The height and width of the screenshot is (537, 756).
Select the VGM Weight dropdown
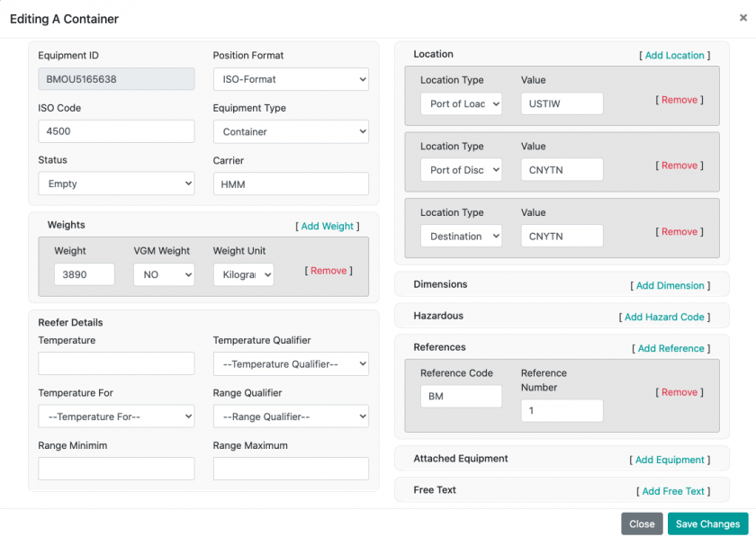[164, 274]
